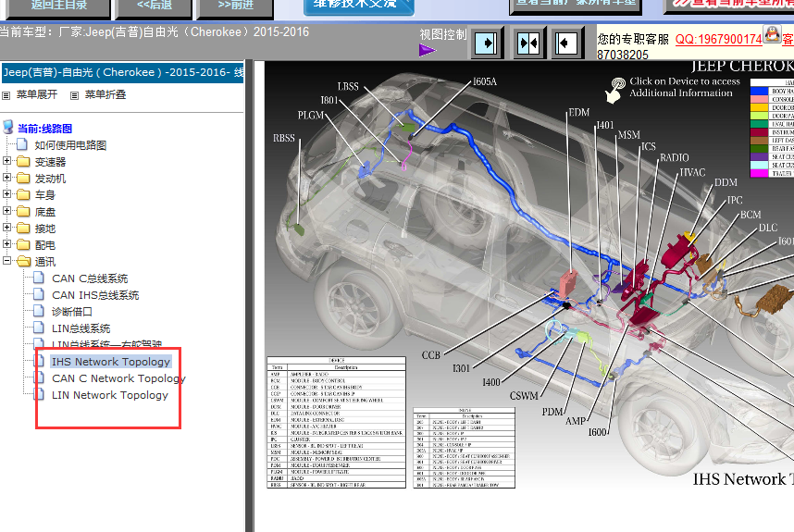Click the splice description table on diagram

465,448
